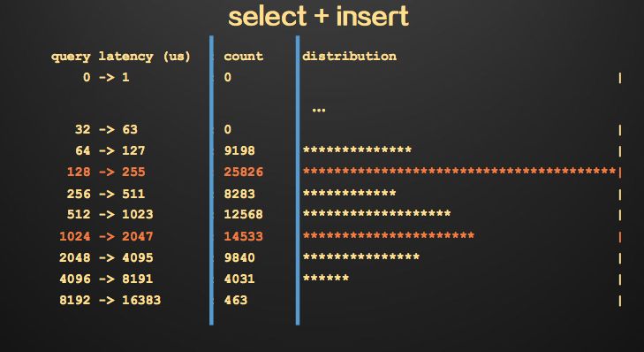Screen dimensions: 644x352
Task: Click the count value 463
Action: pos(236,300)
